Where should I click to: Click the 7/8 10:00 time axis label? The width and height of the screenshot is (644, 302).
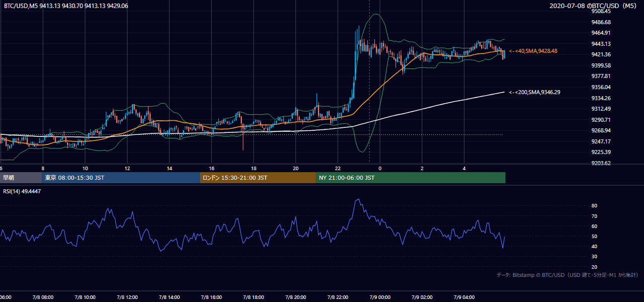click(x=85, y=297)
